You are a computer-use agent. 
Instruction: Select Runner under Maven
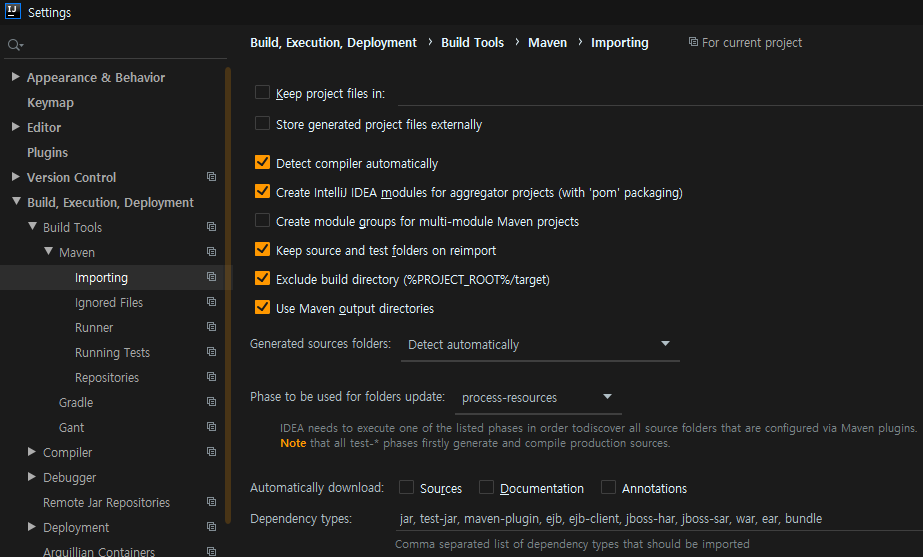tap(94, 327)
